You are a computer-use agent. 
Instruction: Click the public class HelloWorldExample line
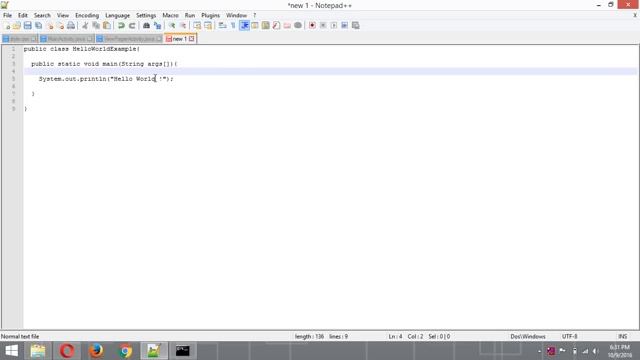click(82, 49)
